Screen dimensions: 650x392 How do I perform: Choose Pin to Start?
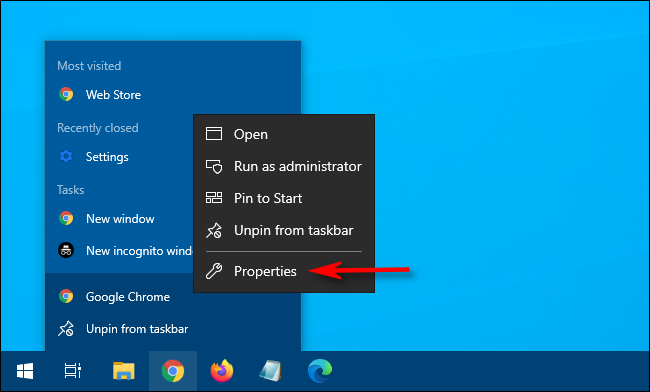pyautogui.click(x=284, y=198)
